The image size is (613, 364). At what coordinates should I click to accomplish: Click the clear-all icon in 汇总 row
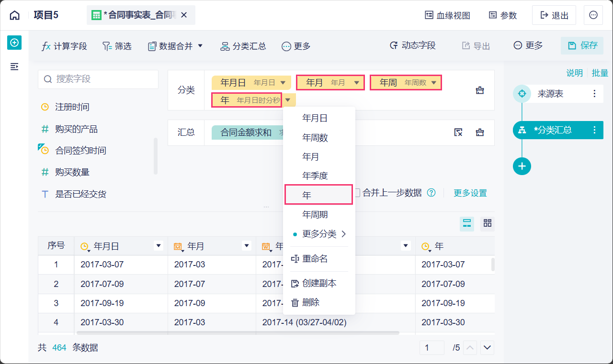click(x=458, y=132)
